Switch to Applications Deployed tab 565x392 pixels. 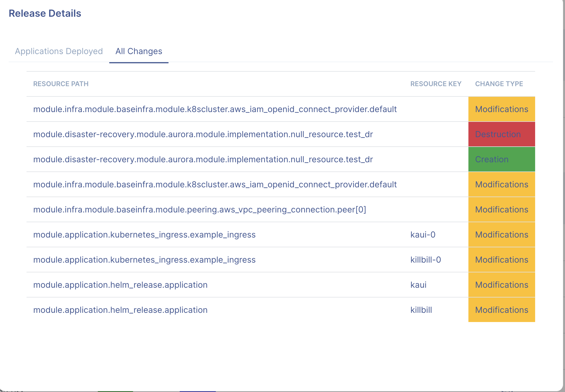pyautogui.click(x=59, y=51)
